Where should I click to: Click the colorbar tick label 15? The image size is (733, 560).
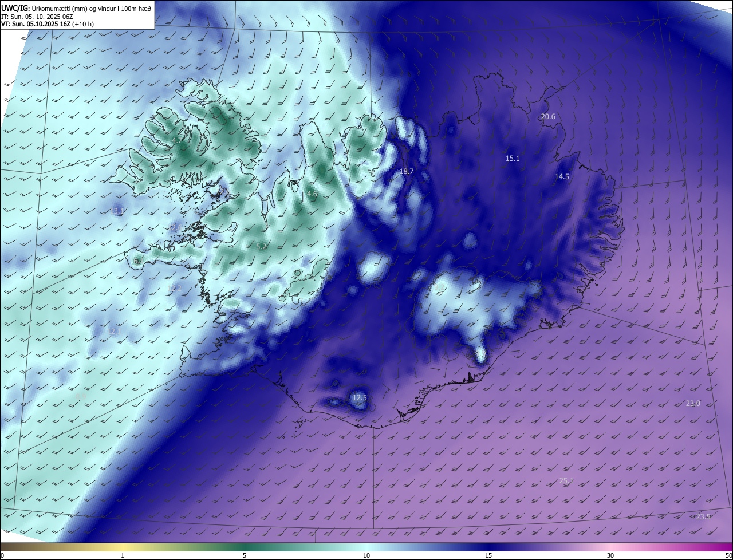pyautogui.click(x=488, y=555)
